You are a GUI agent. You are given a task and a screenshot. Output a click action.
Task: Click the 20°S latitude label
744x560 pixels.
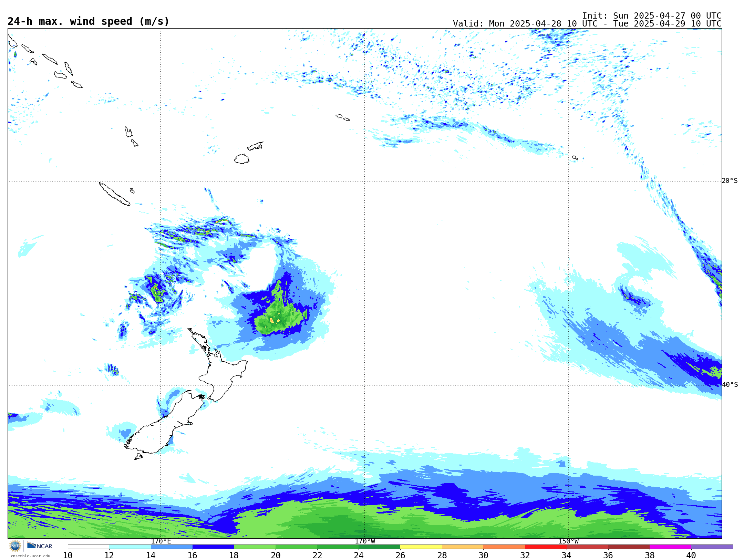pos(730,181)
